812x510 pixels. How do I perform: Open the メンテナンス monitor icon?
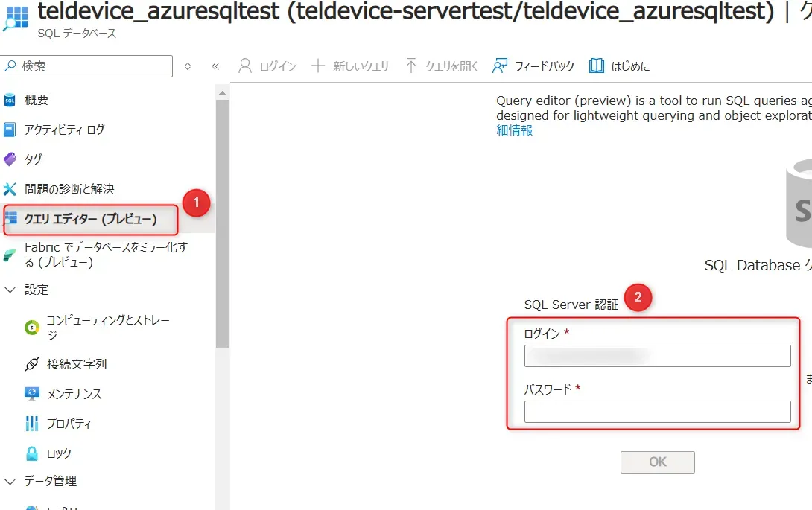tap(32, 394)
